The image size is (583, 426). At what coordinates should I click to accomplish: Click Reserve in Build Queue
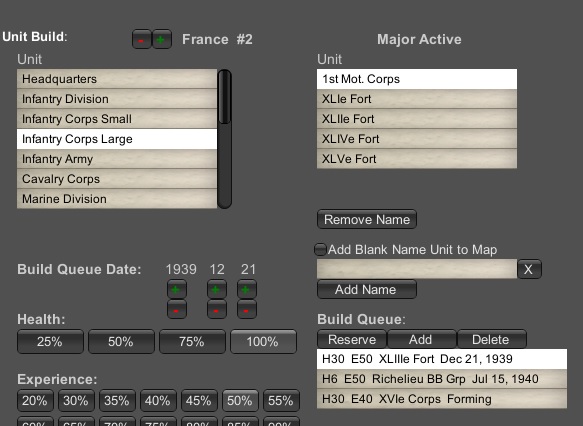pyautogui.click(x=352, y=339)
